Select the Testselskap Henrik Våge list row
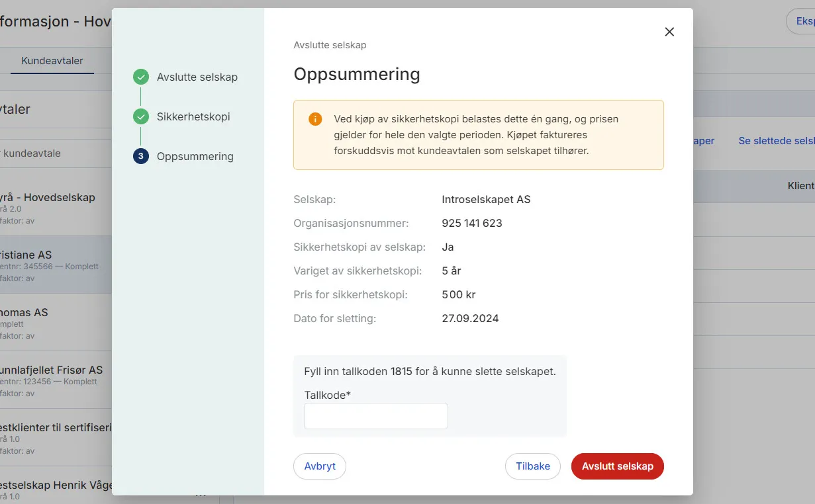Viewport: 815px width, 504px height. (x=56, y=485)
